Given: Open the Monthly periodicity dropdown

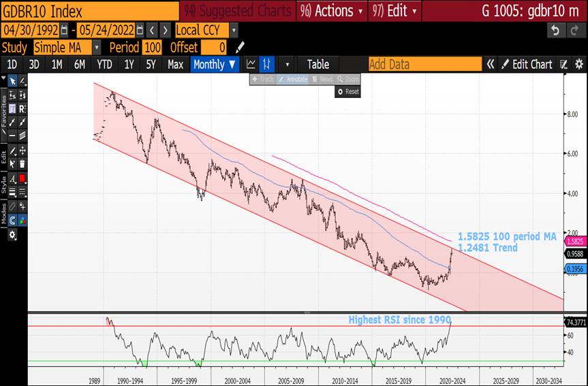Looking at the screenshot, I should [x=214, y=64].
